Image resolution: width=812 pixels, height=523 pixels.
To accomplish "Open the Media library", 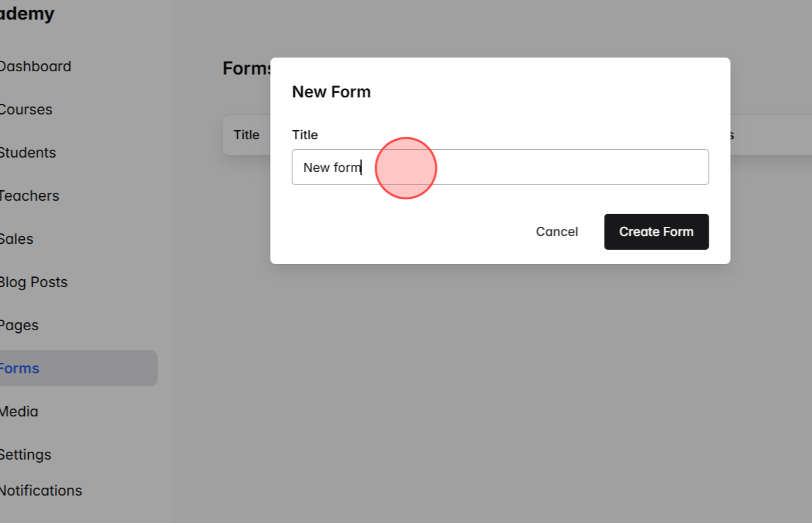I will 19,411.
